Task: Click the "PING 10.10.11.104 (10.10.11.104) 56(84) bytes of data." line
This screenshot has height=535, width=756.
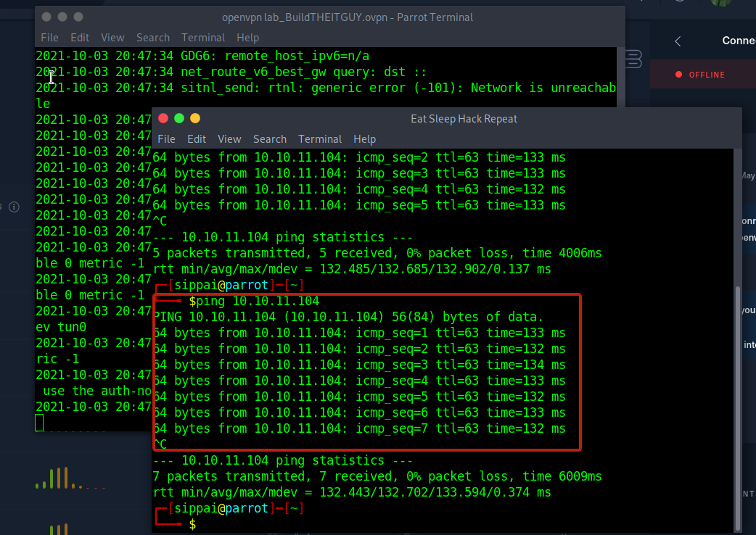Action: (348, 318)
